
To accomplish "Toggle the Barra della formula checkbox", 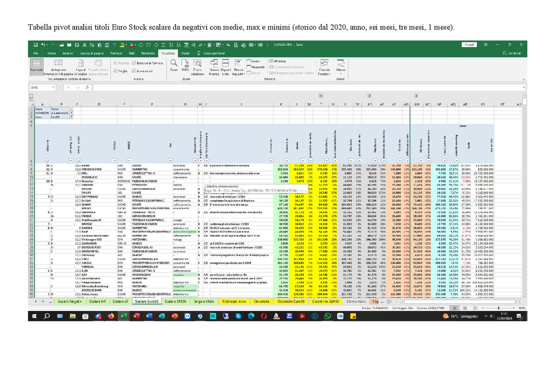I will pos(147,63).
